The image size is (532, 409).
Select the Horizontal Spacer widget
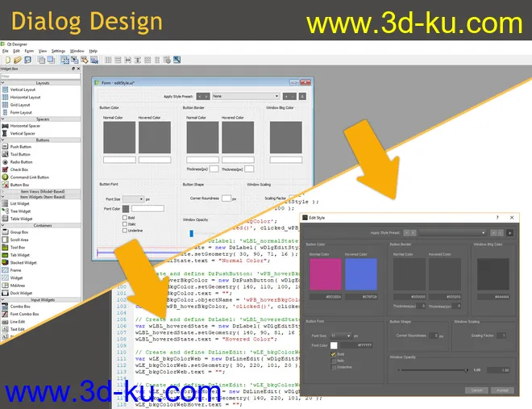(x=25, y=126)
